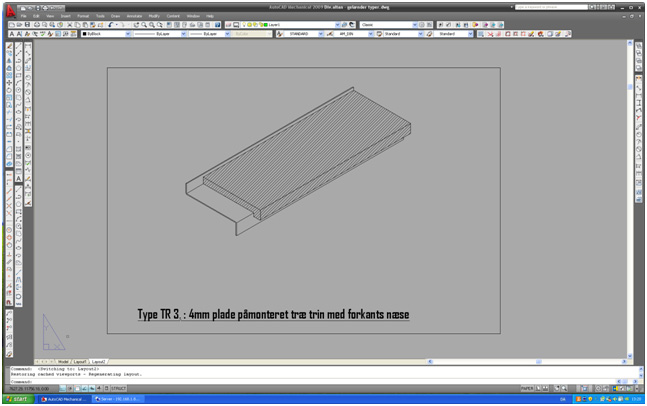Image resolution: width=647 pixels, height=406 pixels.
Task: Open the STANDARD text style dropdown
Action: [321, 34]
